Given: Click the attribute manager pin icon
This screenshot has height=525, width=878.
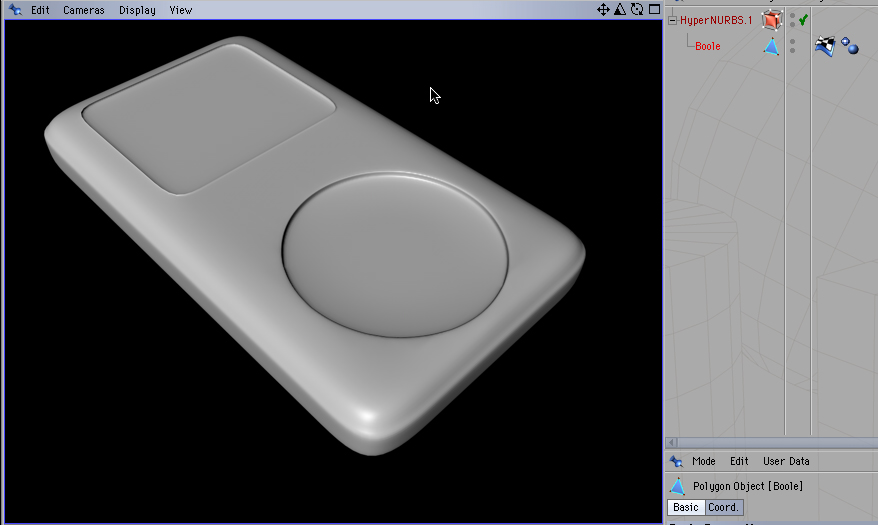Looking at the screenshot, I should (x=676, y=461).
